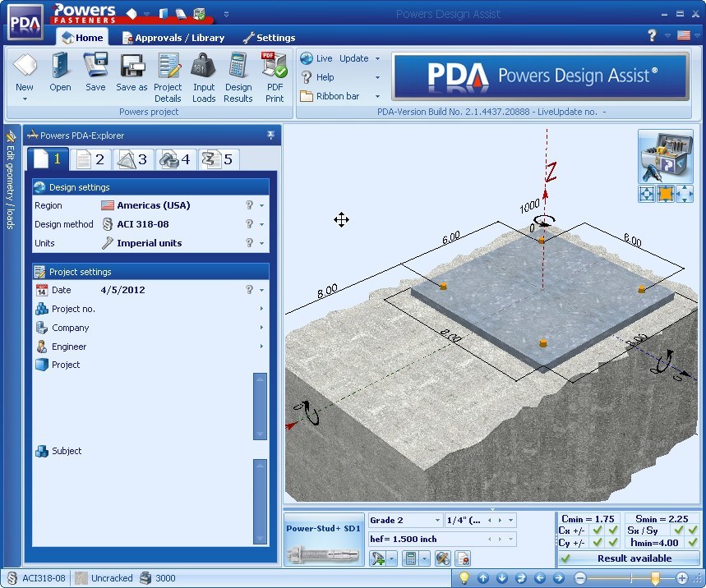Open the Settings ribbon tab
Image resolution: width=706 pixels, height=588 pixels.
(269, 37)
